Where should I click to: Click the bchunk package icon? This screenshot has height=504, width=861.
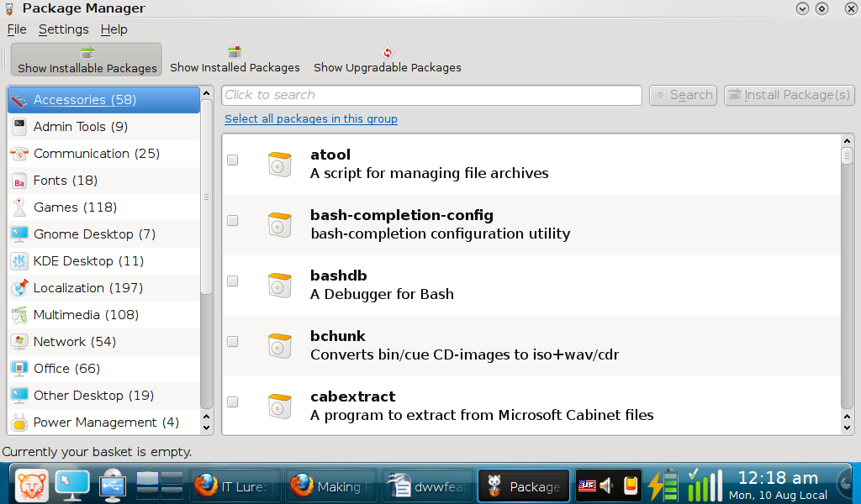279,345
